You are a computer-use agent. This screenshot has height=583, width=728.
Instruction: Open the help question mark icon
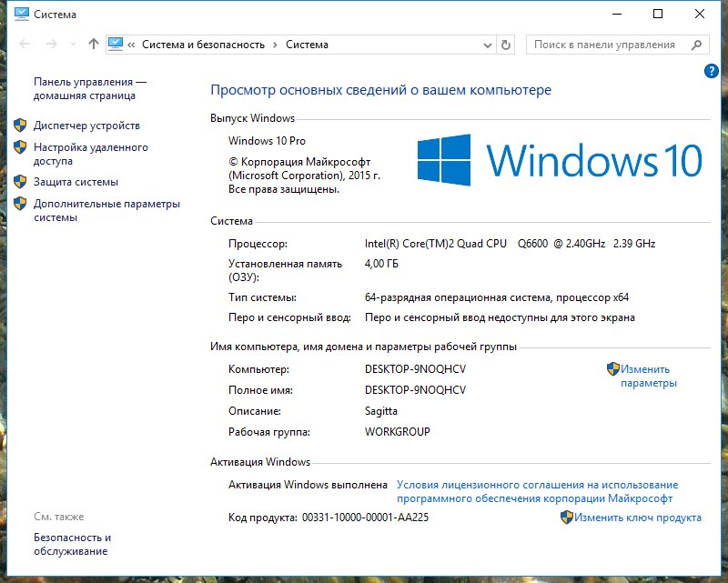point(711,71)
